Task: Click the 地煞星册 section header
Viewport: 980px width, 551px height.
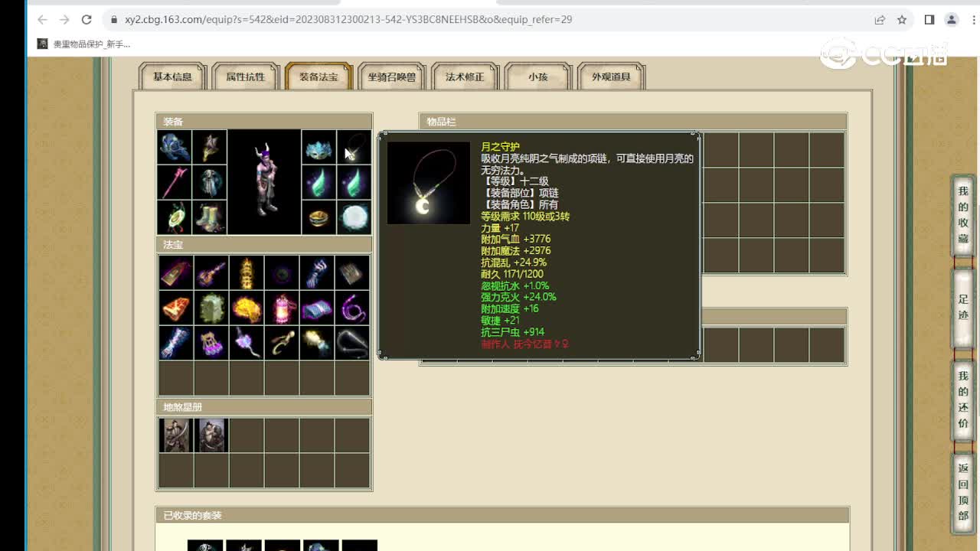Action: tap(264, 406)
